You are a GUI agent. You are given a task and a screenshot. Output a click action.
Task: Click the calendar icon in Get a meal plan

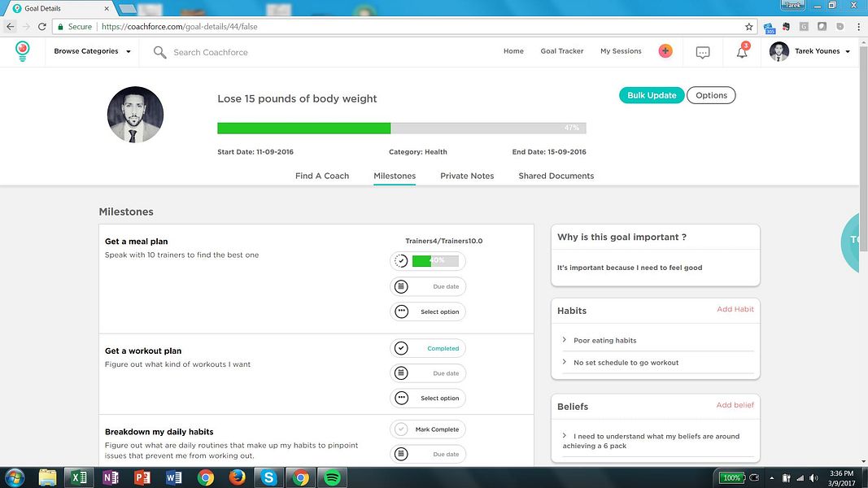(x=401, y=286)
